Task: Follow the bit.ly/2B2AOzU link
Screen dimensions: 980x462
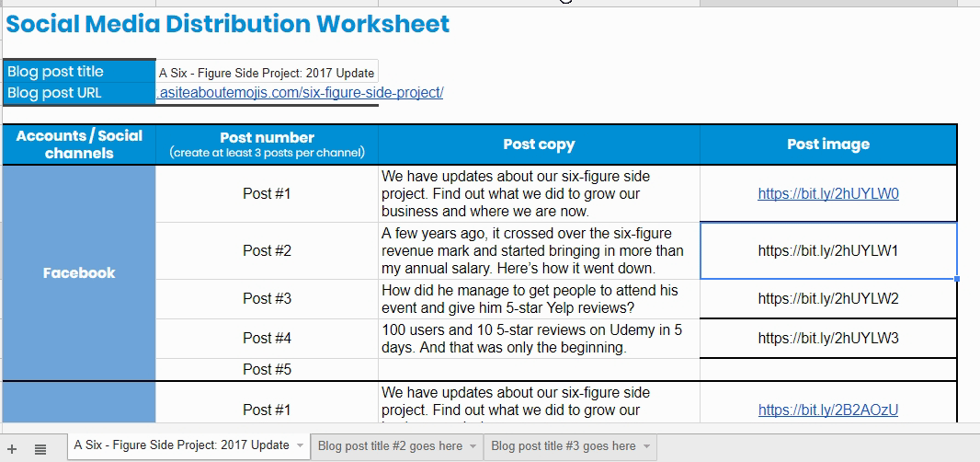Action: [x=827, y=410]
